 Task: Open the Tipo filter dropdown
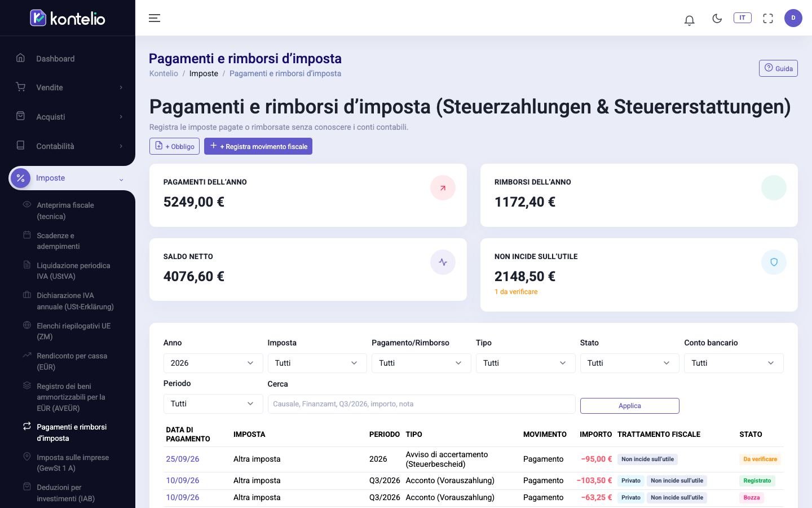pyautogui.click(x=526, y=363)
